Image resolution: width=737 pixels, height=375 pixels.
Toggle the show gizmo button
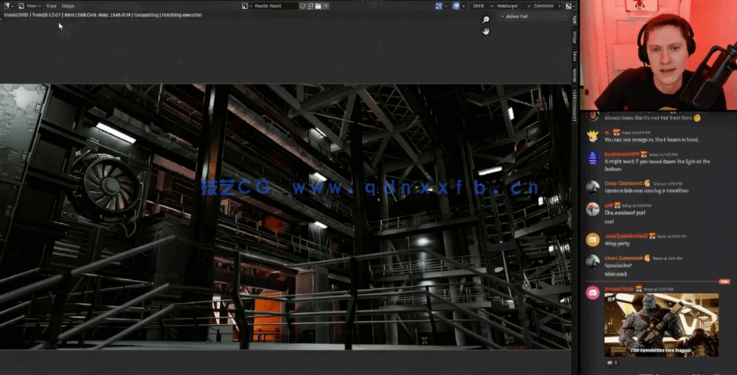[439, 6]
